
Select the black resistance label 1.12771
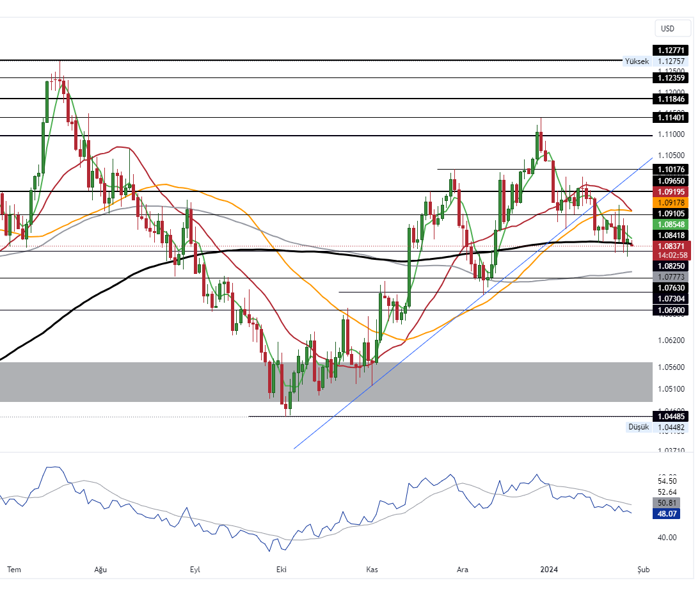[x=672, y=50]
